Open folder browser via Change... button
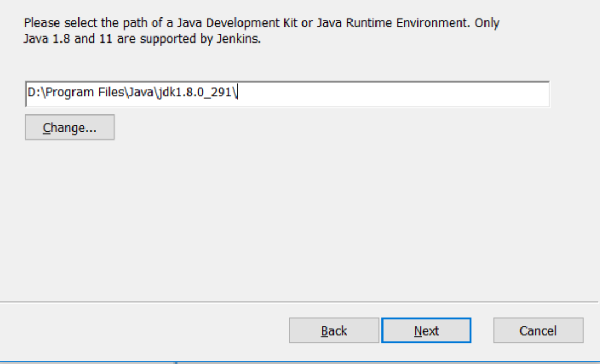 coord(70,128)
